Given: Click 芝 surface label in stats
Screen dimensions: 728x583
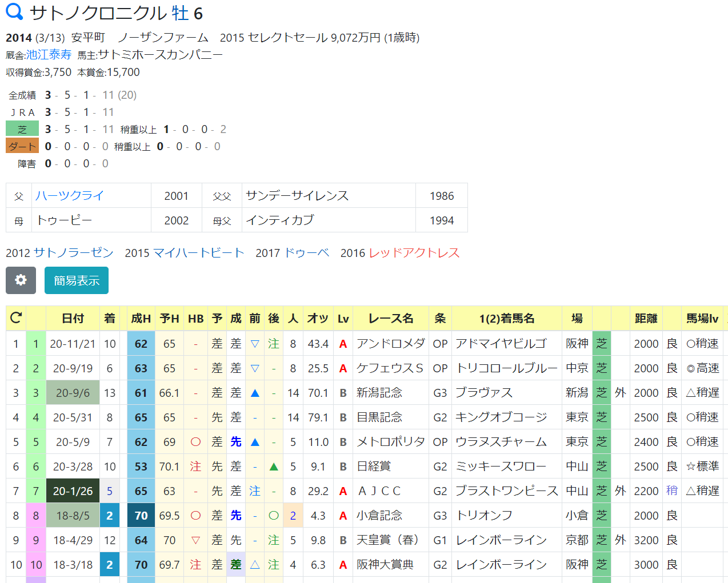Looking at the screenshot, I should point(22,130).
